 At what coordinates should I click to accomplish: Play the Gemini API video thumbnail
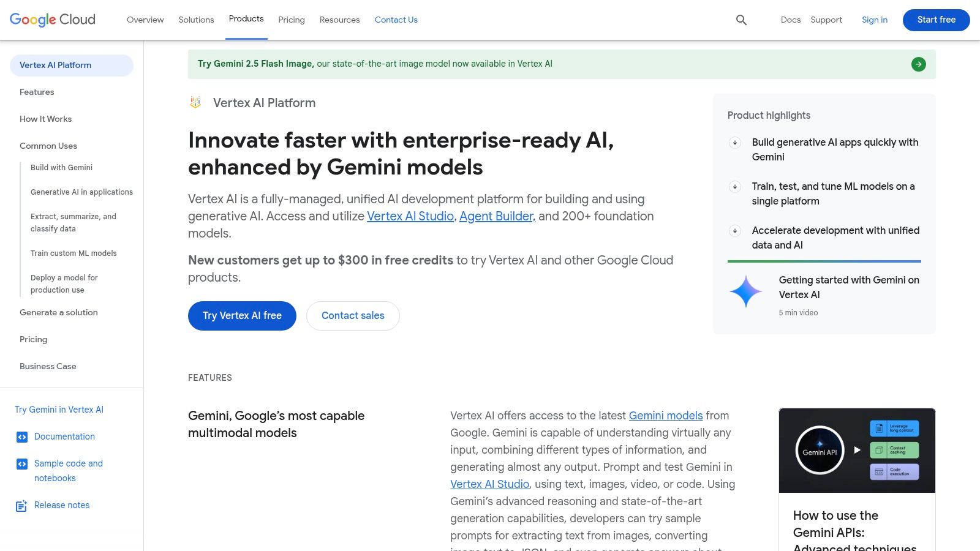click(x=856, y=450)
